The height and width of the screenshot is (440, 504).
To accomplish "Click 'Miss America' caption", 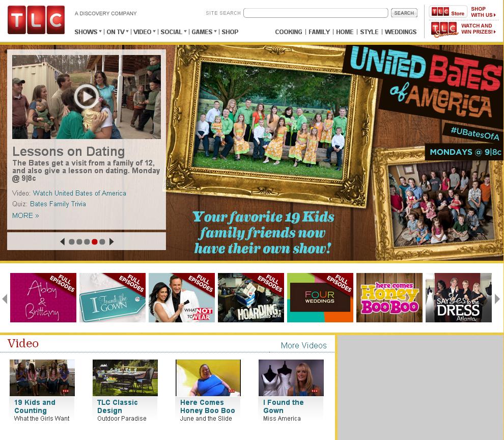I will (x=282, y=419).
